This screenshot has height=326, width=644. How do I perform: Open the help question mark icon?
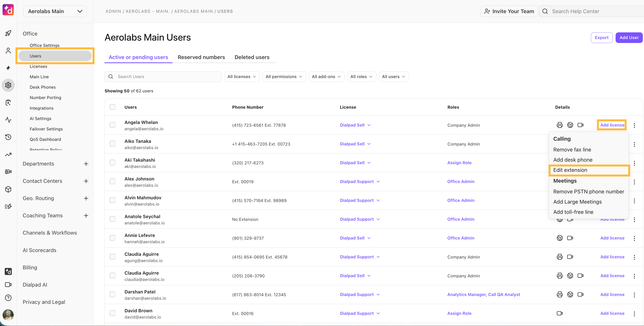coord(8,298)
